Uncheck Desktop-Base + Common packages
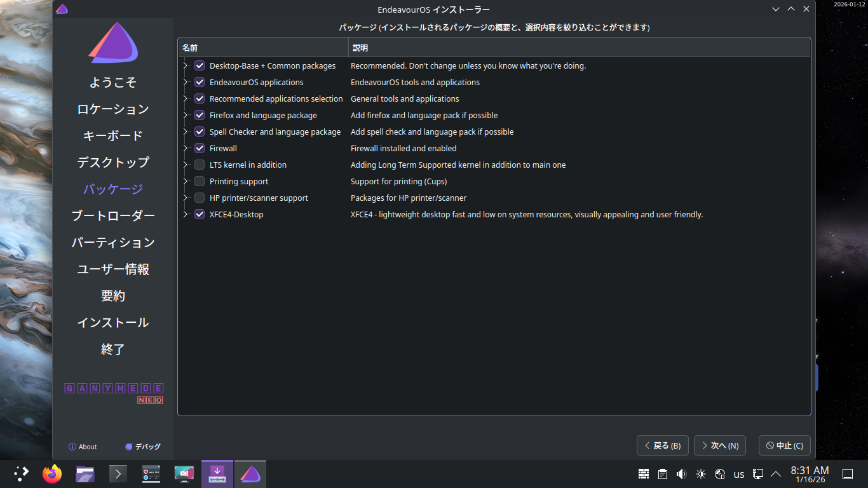Image resolution: width=868 pixels, height=488 pixels. pos(200,65)
